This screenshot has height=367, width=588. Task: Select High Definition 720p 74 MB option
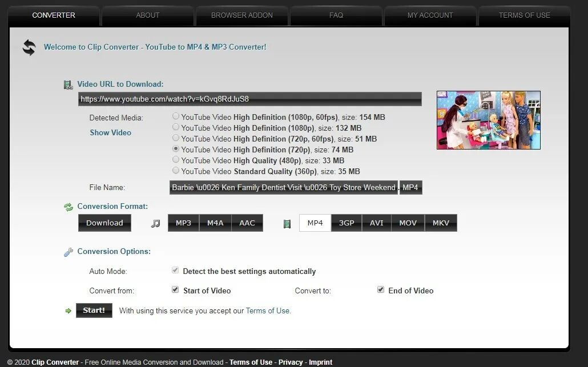coord(175,148)
